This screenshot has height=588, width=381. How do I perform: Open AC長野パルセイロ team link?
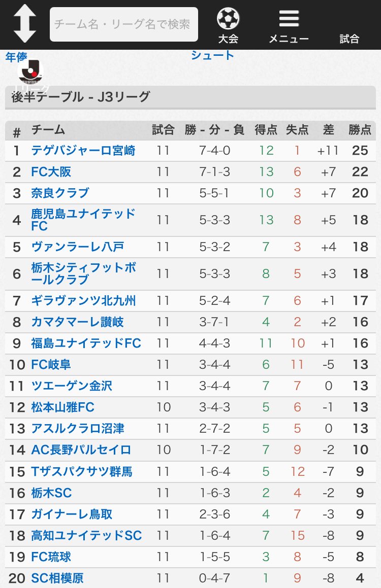[x=81, y=449]
